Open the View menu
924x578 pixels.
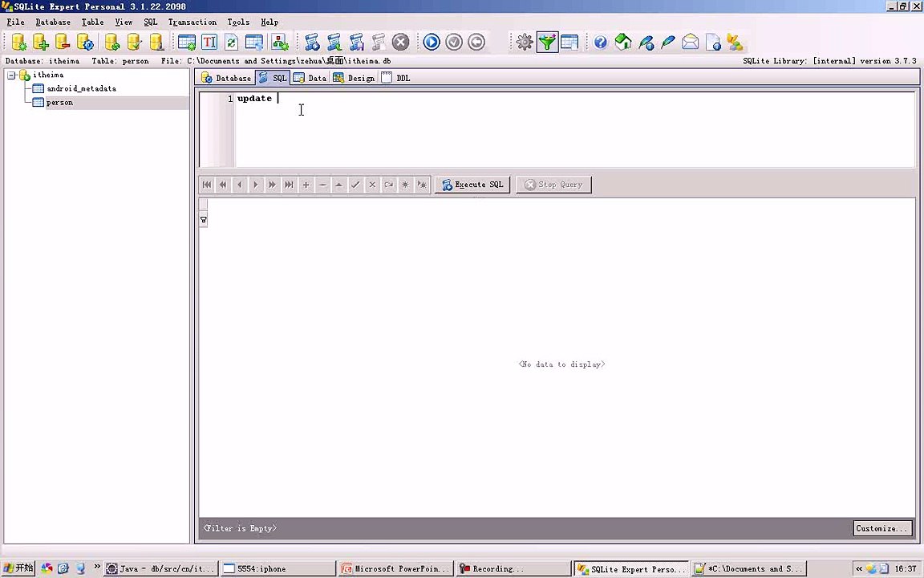coord(124,22)
